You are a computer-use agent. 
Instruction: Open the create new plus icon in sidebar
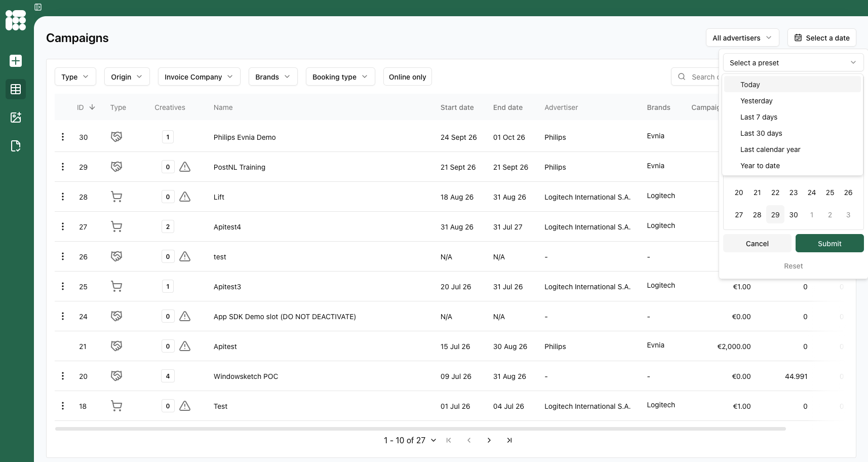(x=16, y=61)
